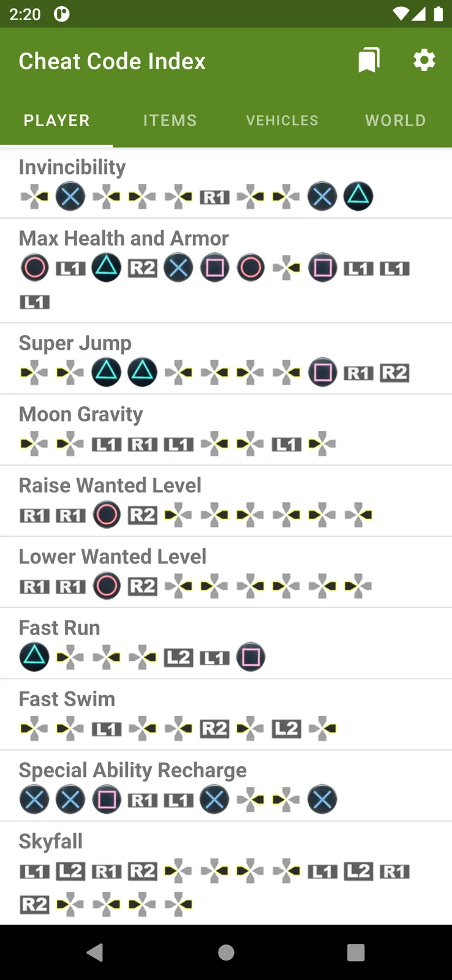Tap the recent apps square button

pyautogui.click(x=356, y=952)
